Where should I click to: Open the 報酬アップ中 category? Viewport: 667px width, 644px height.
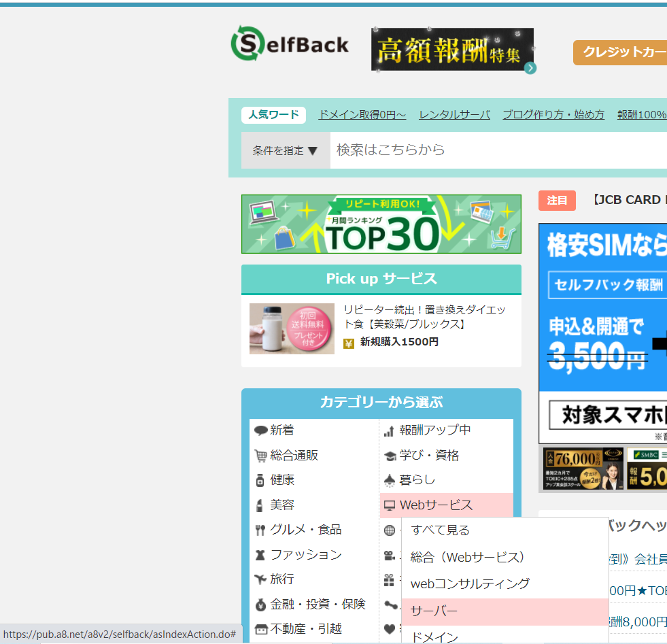(434, 430)
